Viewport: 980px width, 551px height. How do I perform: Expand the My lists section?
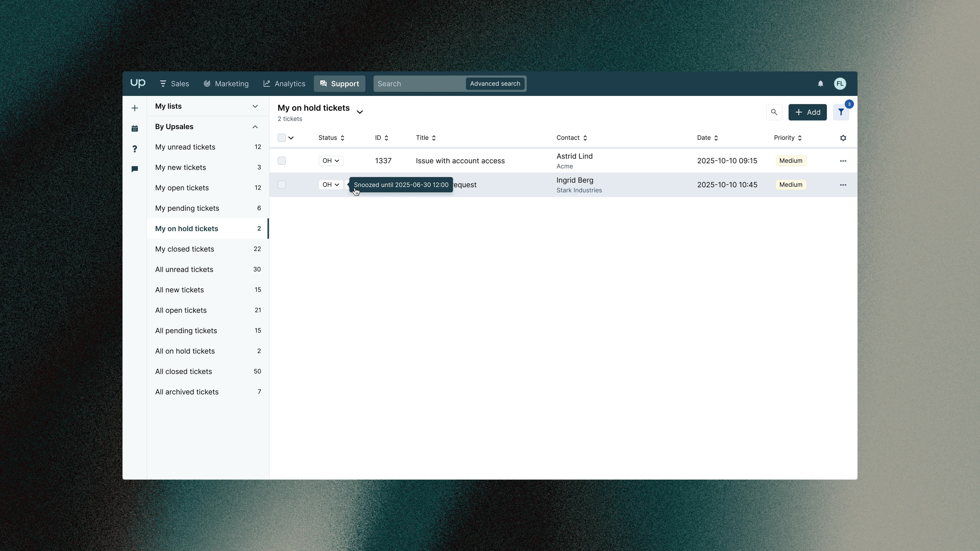255,106
